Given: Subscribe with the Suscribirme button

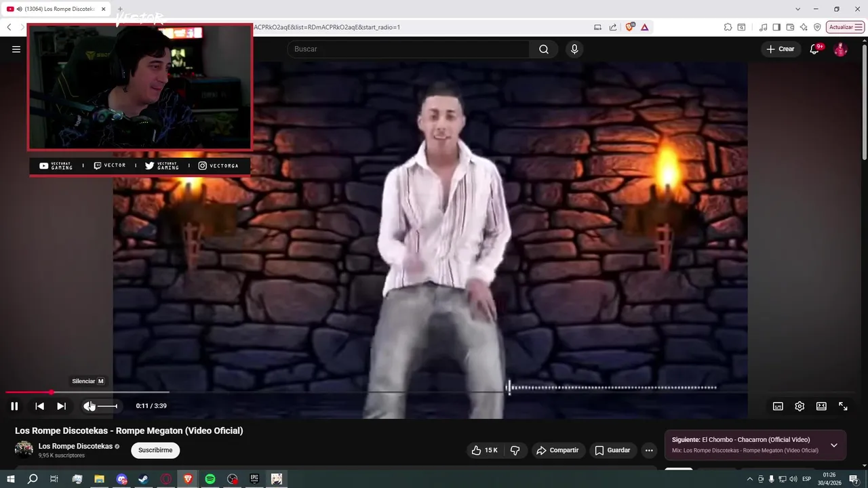Looking at the screenshot, I should click(x=155, y=450).
